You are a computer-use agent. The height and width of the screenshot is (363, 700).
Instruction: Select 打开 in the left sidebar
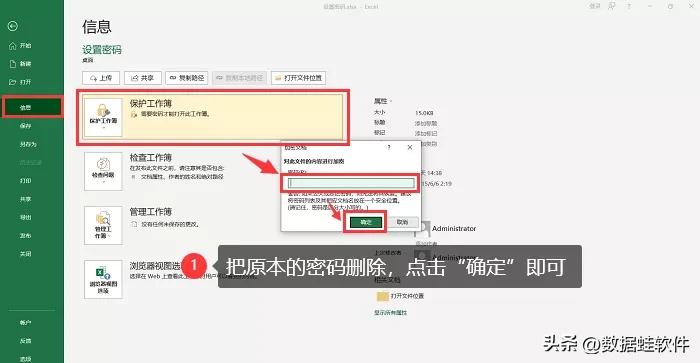21,82
